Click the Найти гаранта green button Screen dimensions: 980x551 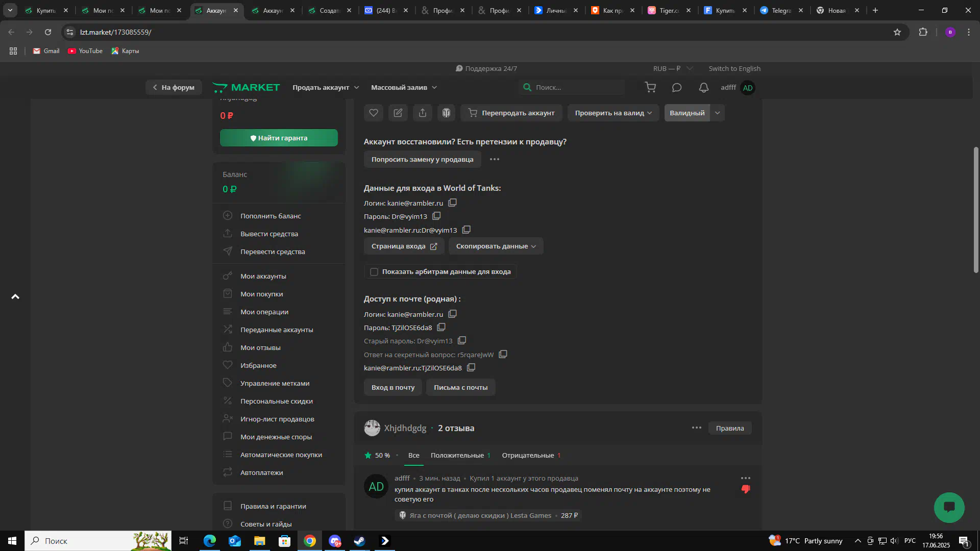pos(279,138)
